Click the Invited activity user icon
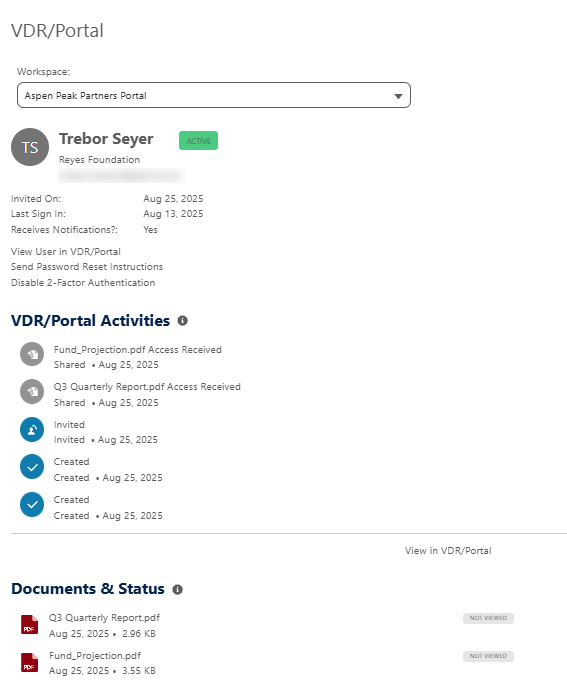 32,430
